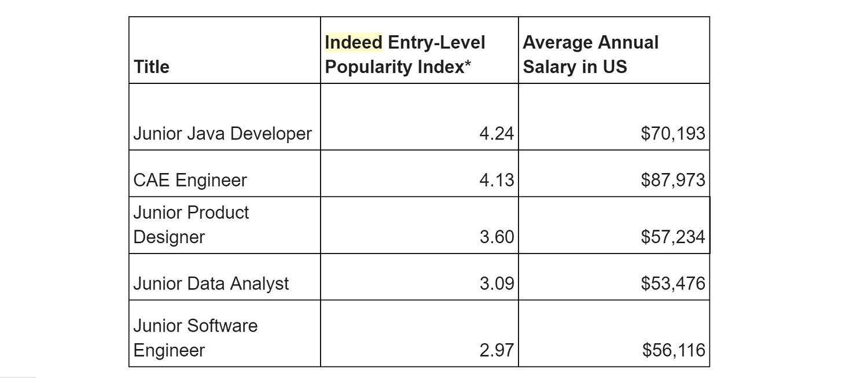
Task: Click the $56,116 salary cell
Action: [674, 350]
